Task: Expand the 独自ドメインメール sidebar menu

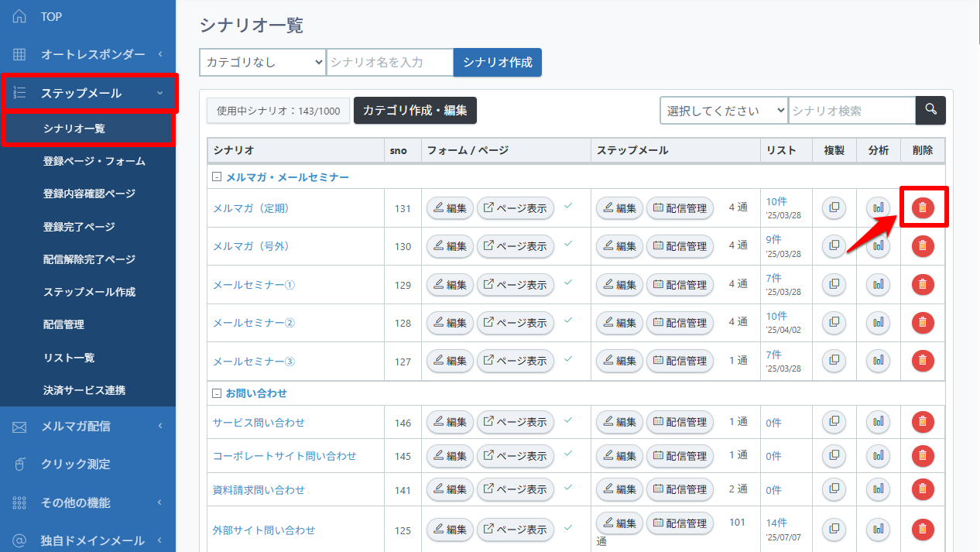Action: click(x=87, y=540)
